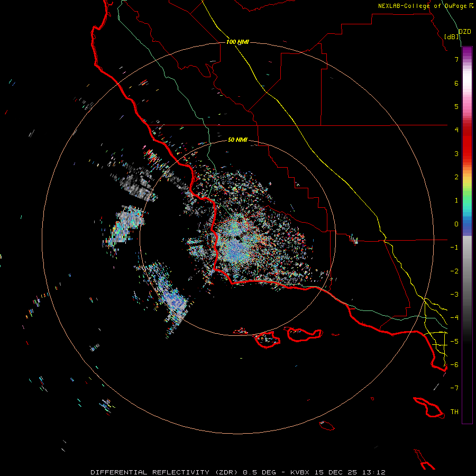Screen dimensions: 476x476
Task: Click the 3 value on the color scale
Action: pos(456,153)
